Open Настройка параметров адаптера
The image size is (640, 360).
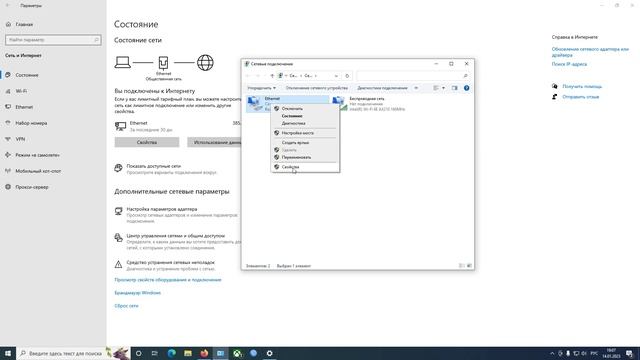pos(162,209)
